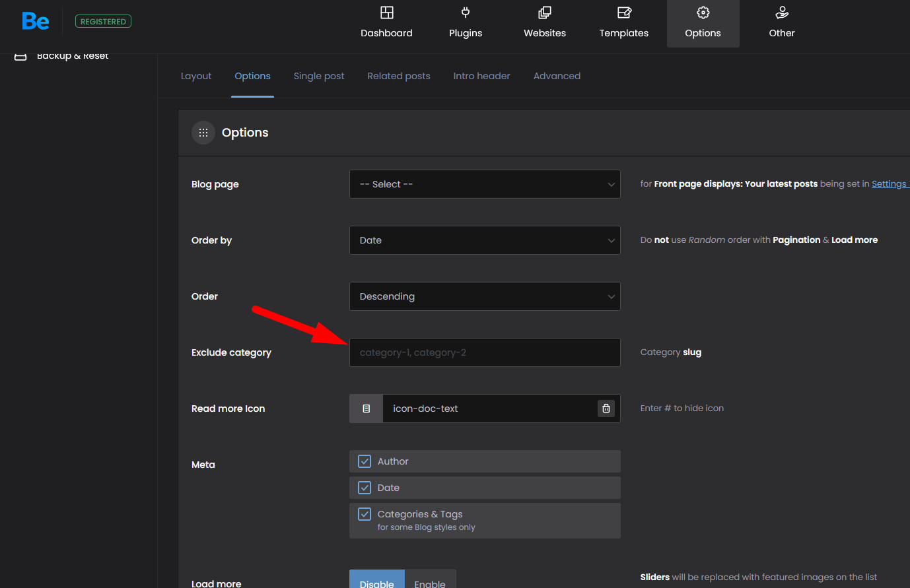Select the Options sub-tab
The height and width of the screenshot is (588, 910).
[252, 76]
